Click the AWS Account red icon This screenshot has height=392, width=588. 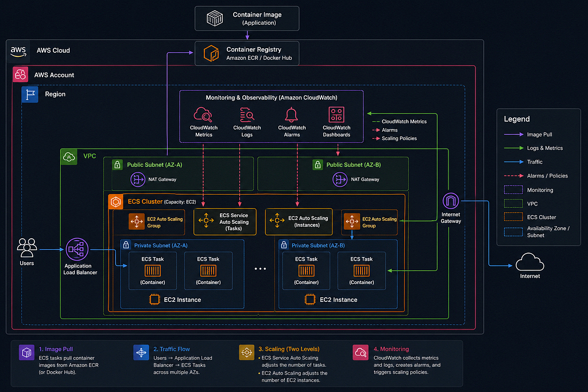point(20,74)
